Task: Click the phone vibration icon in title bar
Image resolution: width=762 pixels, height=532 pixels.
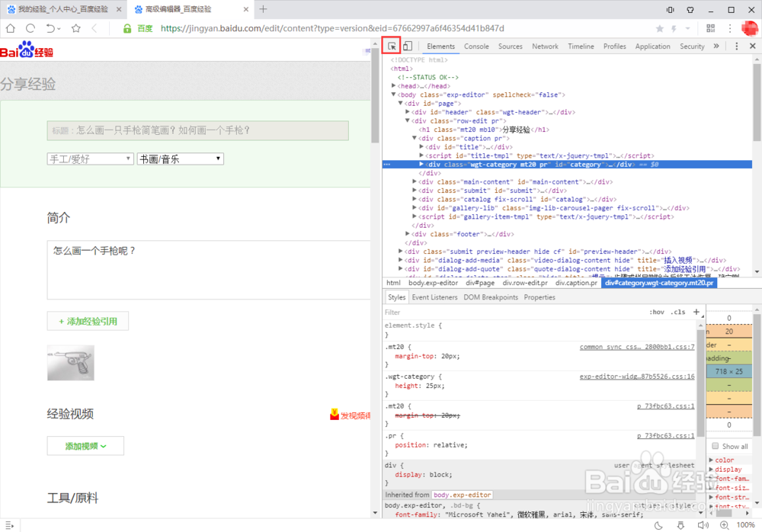Action: click(671, 9)
